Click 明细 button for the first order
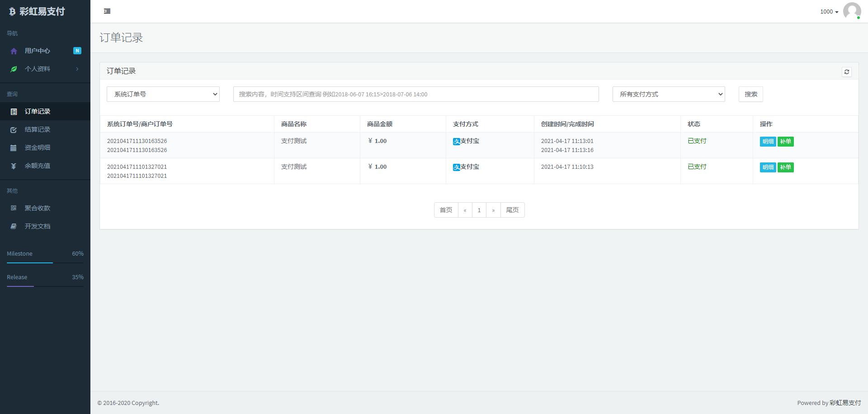868x414 pixels. (x=768, y=142)
